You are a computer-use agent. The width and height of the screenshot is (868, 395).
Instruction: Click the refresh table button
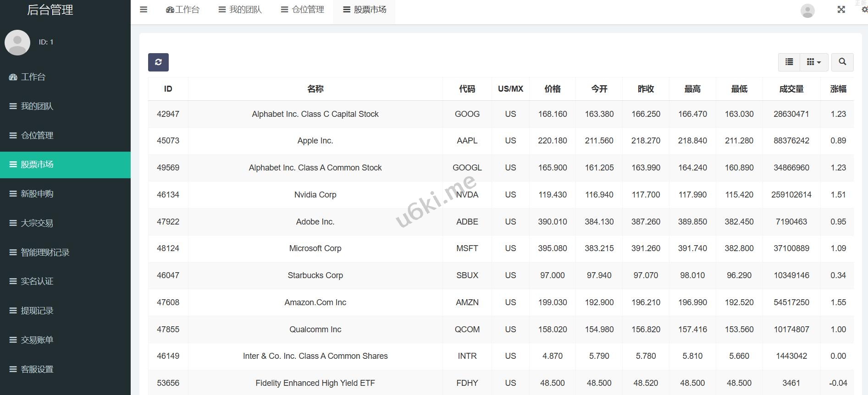pyautogui.click(x=158, y=62)
